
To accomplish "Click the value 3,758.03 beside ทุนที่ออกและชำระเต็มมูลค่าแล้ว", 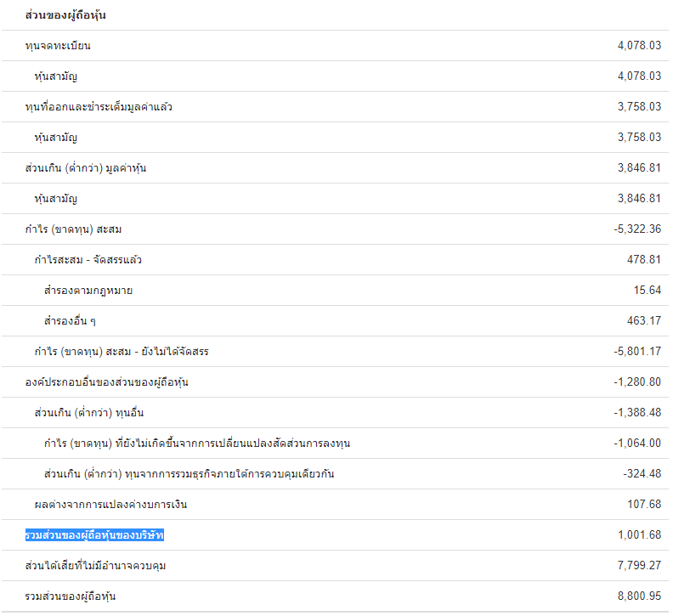I will pos(639,107).
